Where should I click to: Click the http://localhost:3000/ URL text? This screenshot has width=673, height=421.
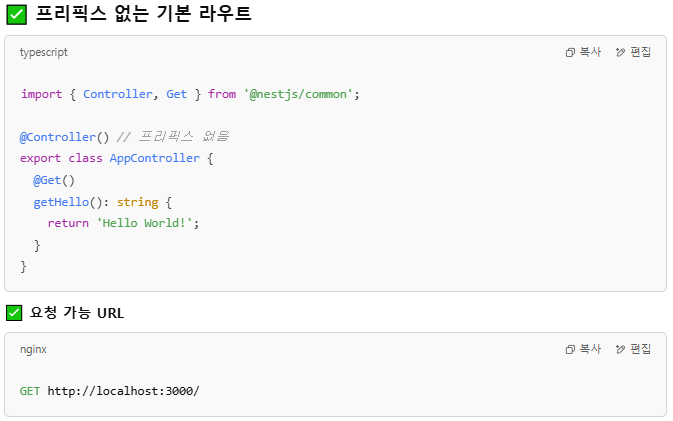pyautogui.click(x=123, y=391)
